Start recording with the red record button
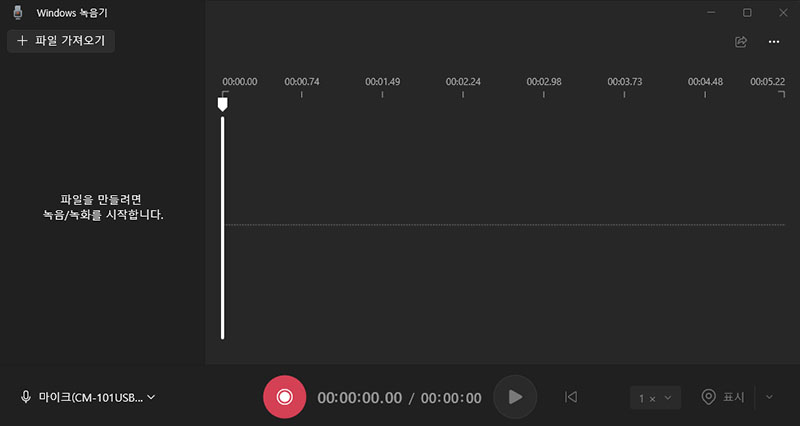 click(285, 397)
